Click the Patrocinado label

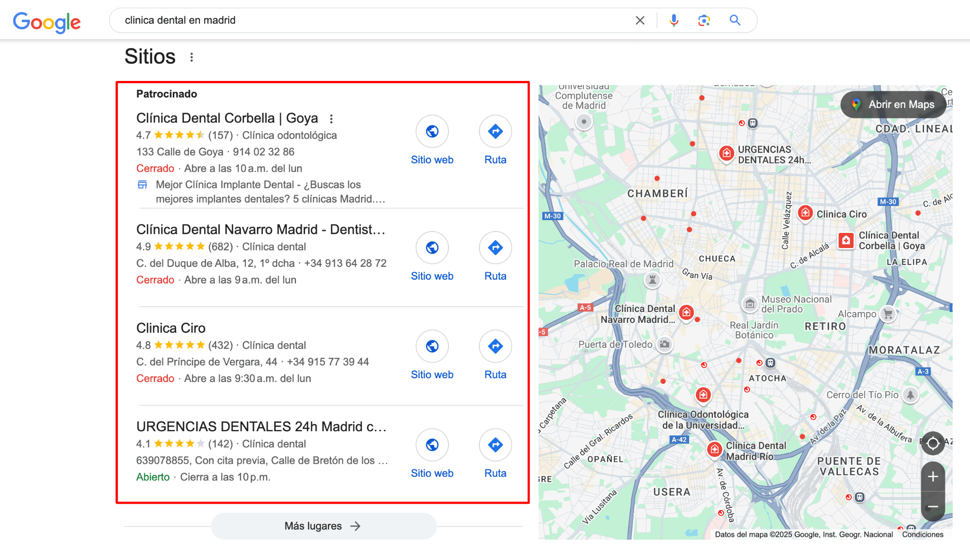coord(167,94)
